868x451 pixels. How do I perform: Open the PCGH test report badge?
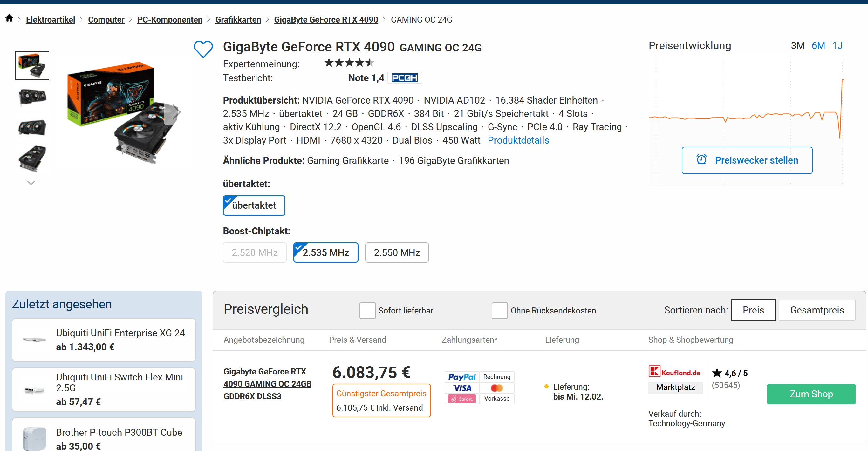tap(404, 78)
